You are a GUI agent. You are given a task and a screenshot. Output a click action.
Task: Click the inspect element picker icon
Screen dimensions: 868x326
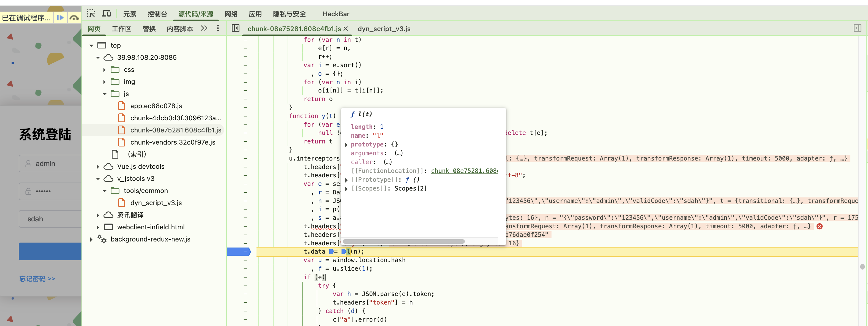pos(91,13)
